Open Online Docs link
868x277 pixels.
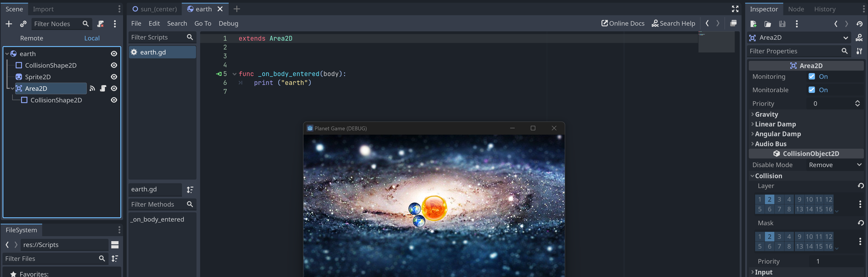coord(623,23)
